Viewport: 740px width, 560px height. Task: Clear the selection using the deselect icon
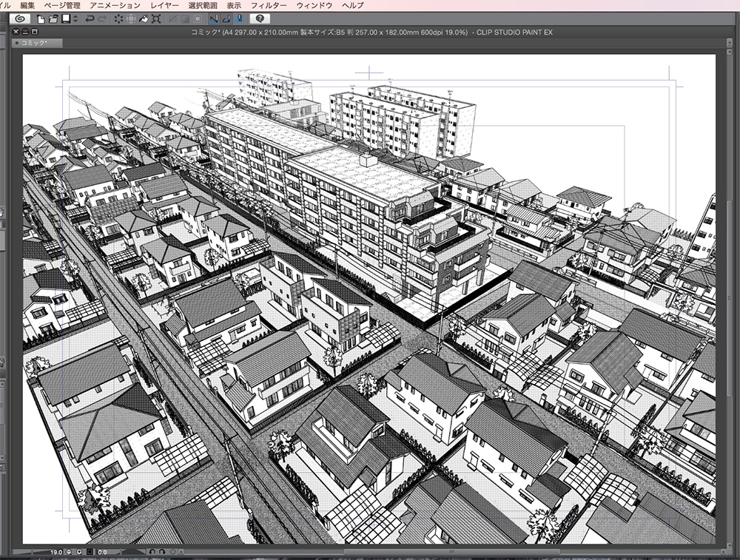coord(118,18)
